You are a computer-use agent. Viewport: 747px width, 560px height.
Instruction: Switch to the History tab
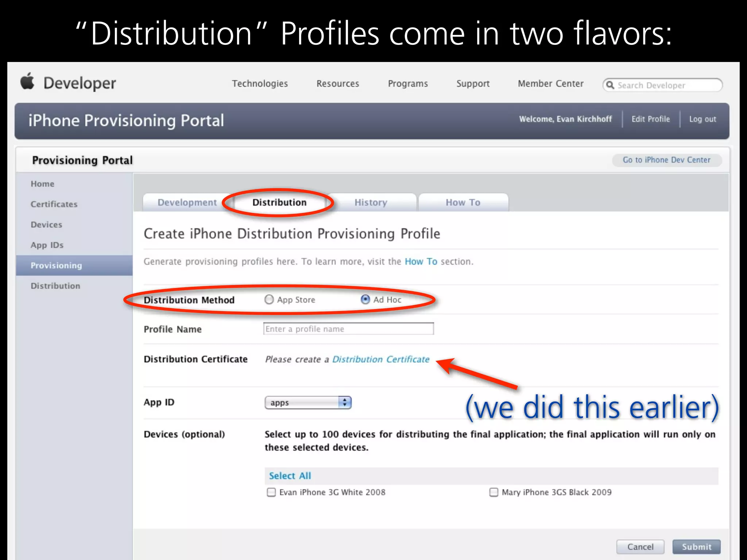coord(371,202)
